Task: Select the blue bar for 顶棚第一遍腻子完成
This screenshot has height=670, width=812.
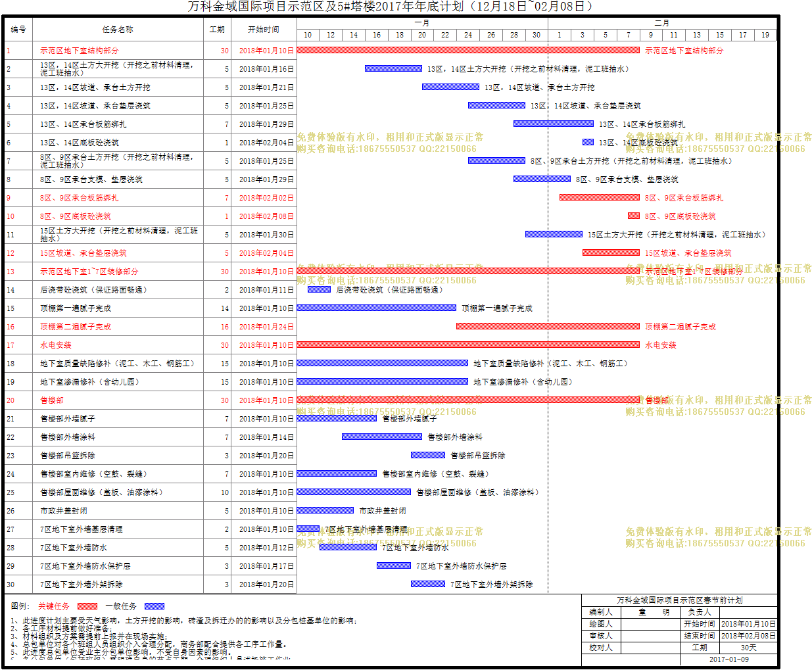Action: (377, 308)
